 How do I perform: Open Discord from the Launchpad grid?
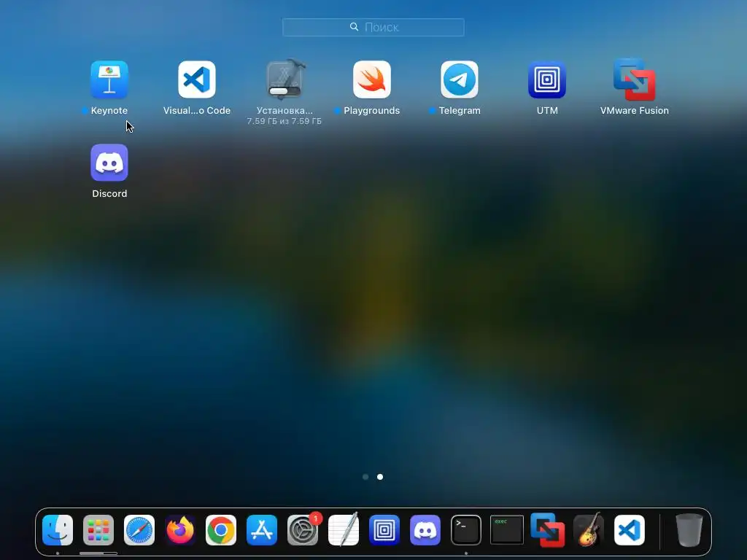point(109,163)
